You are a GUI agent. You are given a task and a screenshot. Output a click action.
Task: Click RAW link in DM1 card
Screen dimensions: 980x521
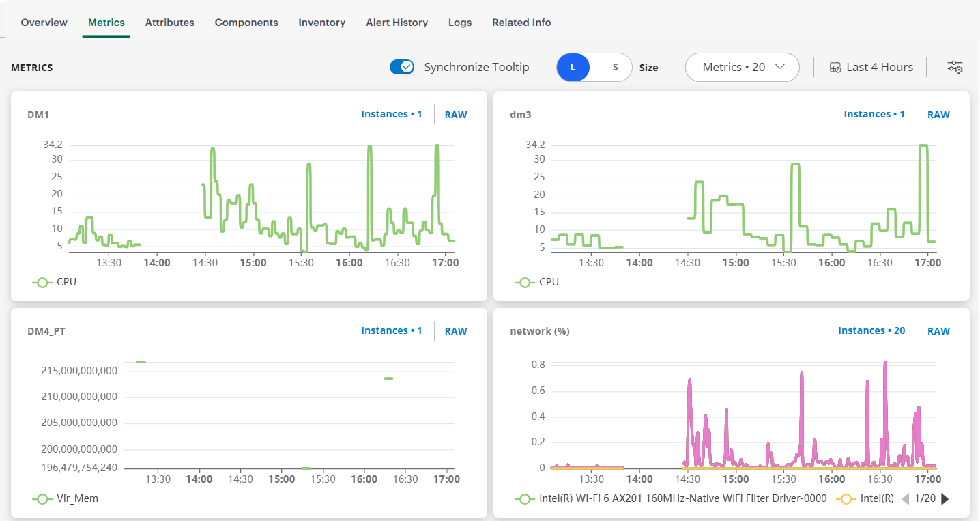(x=456, y=115)
